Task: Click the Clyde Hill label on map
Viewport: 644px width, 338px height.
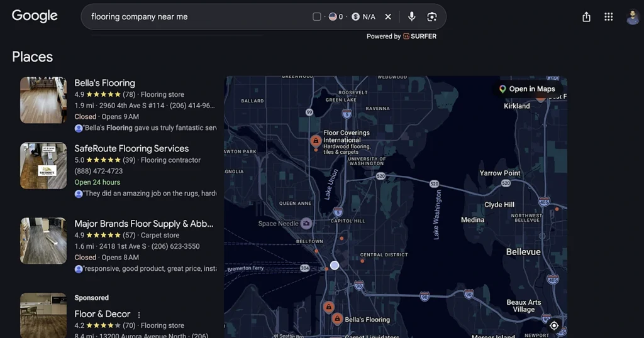Action: click(x=499, y=205)
